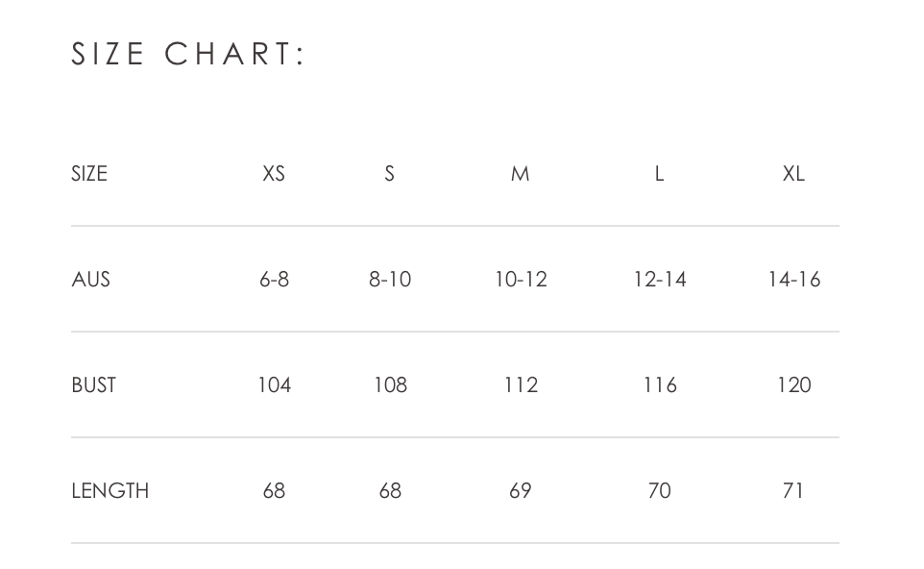Select the S size column header

tap(390, 173)
